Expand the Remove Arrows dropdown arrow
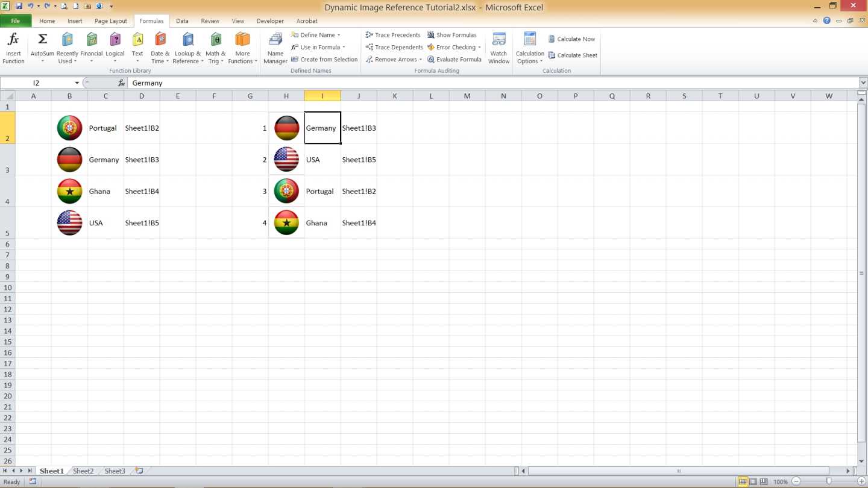This screenshot has width=868, height=488. 420,59
